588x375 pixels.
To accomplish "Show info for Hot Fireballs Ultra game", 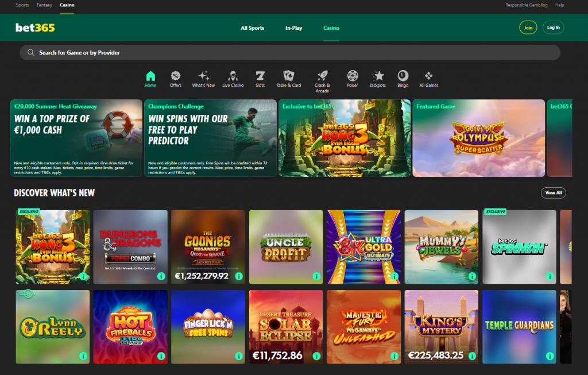I will coord(161,356).
